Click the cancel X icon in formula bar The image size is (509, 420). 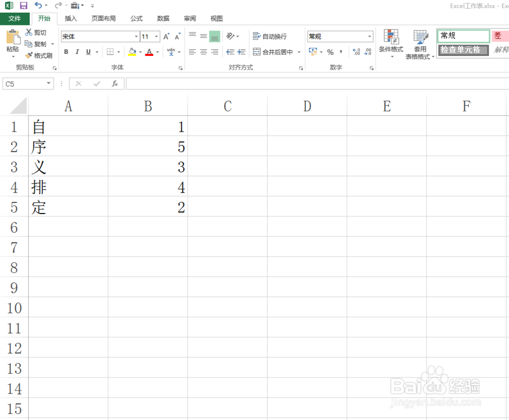coord(78,84)
